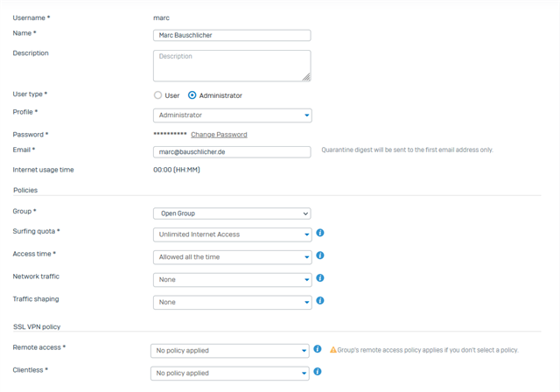The height and width of the screenshot is (392, 560).
Task: Open the Profile dropdown
Action: 232,115
